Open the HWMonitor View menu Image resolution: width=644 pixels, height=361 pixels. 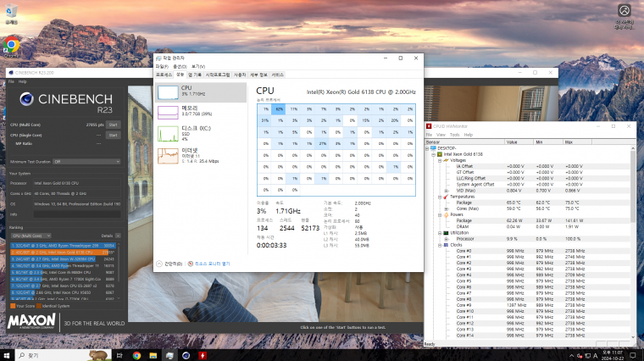441,135
